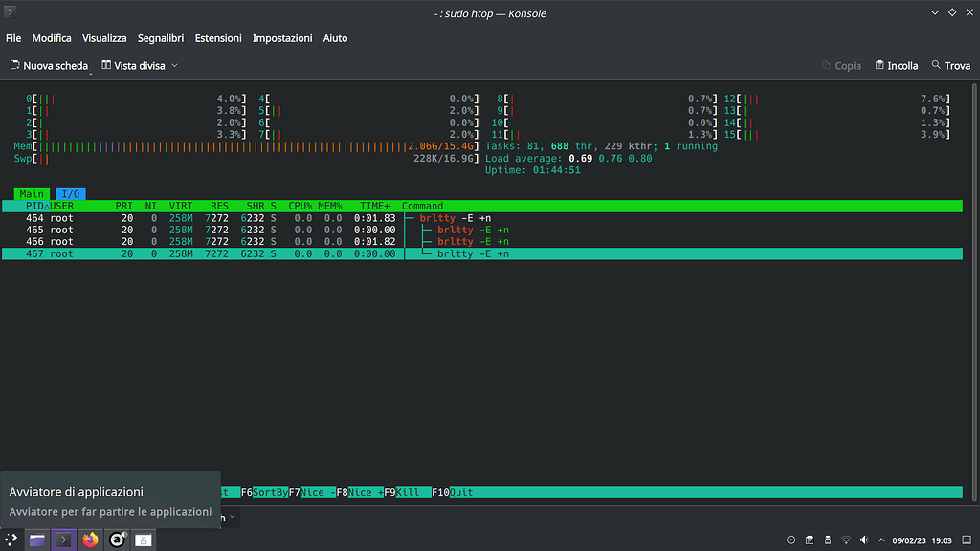Sort by the RES column header
Image resolution: width=980 pixels, height=551 pixels.
(x=219, y=207)
